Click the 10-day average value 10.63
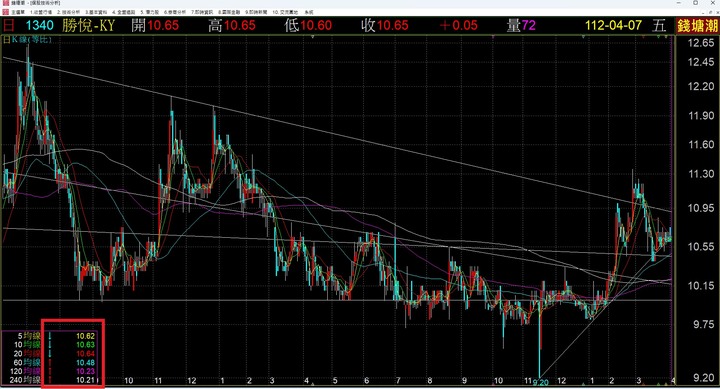Image resolution: width=720 pixels, height=389 pixels. [85, 345]
